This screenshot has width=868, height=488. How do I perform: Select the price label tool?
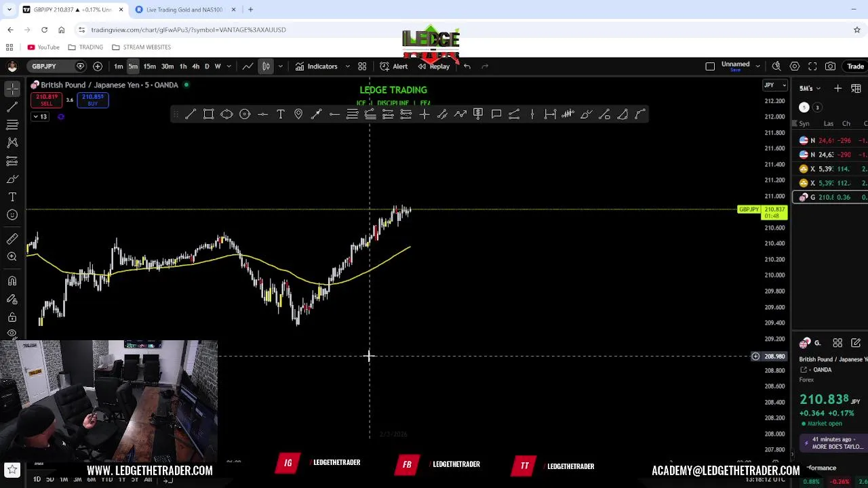478,114
